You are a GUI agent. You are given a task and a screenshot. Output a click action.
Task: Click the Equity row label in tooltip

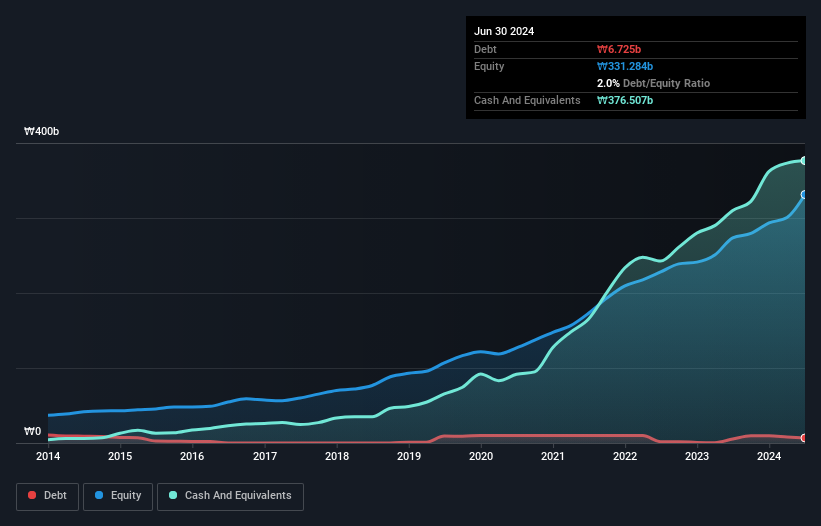point(489,66)
